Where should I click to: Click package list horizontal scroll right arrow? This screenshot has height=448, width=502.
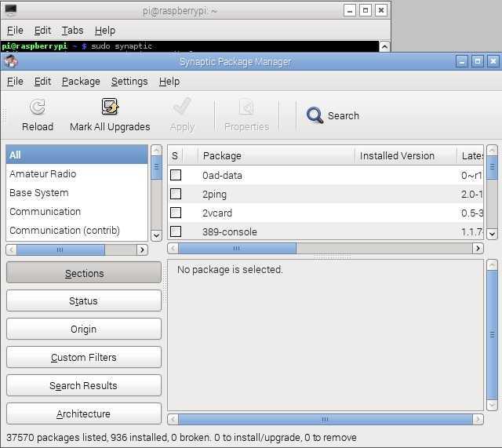478,248
